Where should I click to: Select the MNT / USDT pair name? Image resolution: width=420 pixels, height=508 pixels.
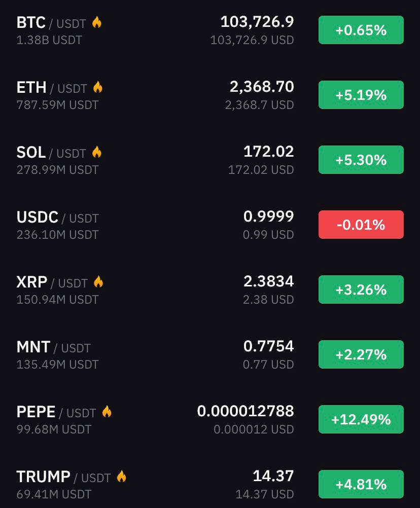click(53, 347)
